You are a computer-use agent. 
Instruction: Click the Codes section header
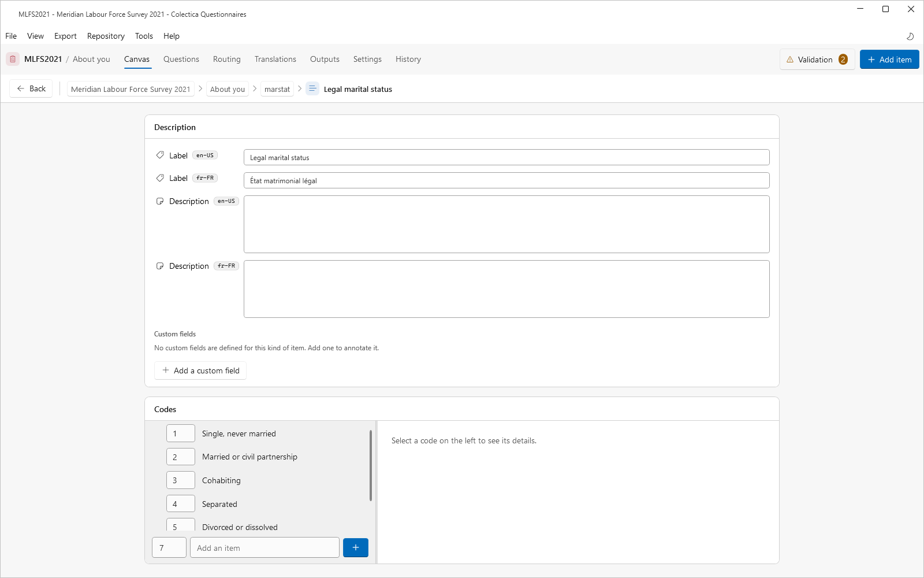point(165,409)
